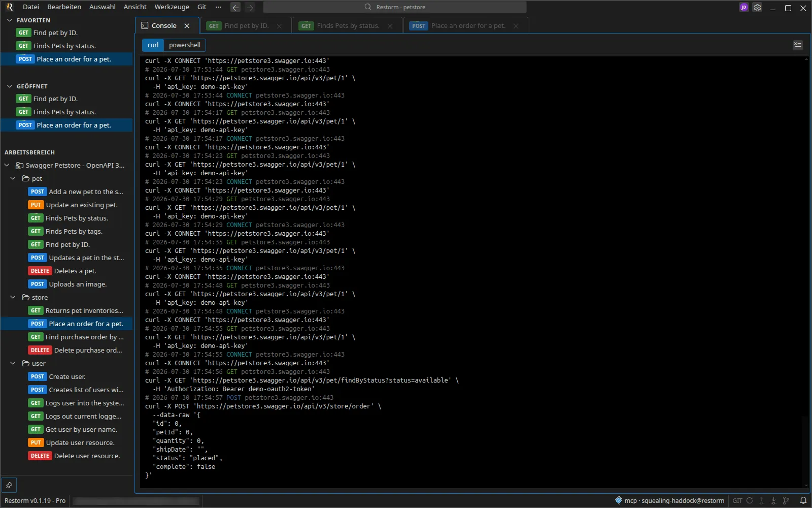Open the Datei menu
Viewport: 812px width, 508px height.
pyautogui.click(x=31, y=7)
